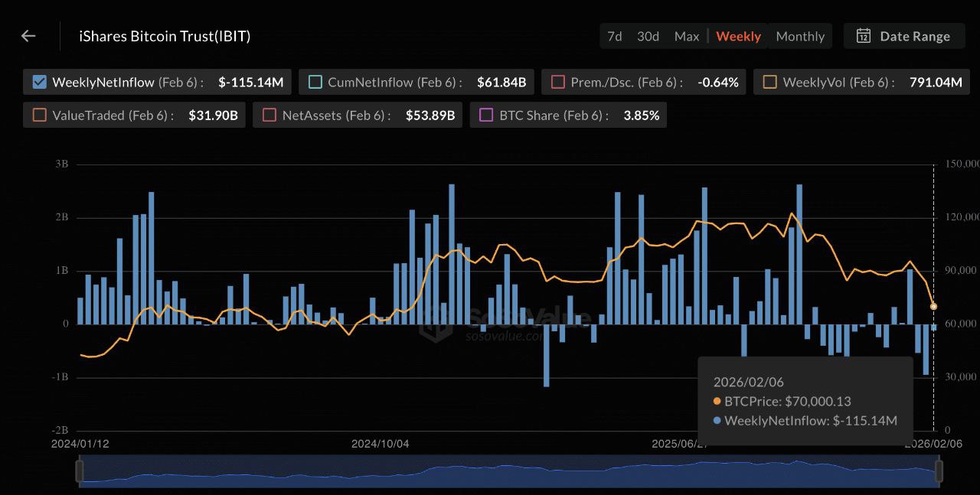The width and height of the screenshot is (980, 495).
Task: Click the right handle of range slider
Action: pos(939,471)
